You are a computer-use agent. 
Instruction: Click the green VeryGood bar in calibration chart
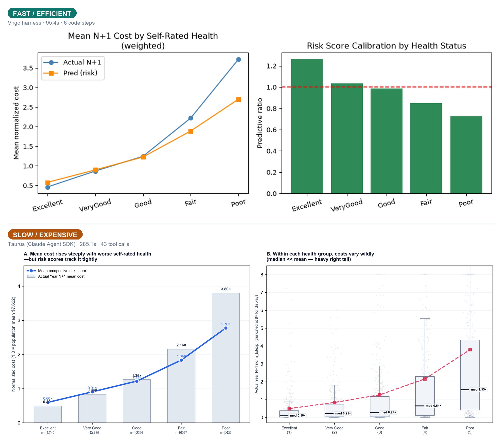(x=347, y=138)
